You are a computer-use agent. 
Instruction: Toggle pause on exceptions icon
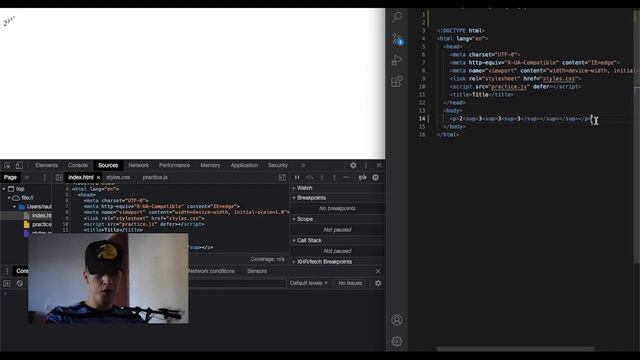(376, 178)
